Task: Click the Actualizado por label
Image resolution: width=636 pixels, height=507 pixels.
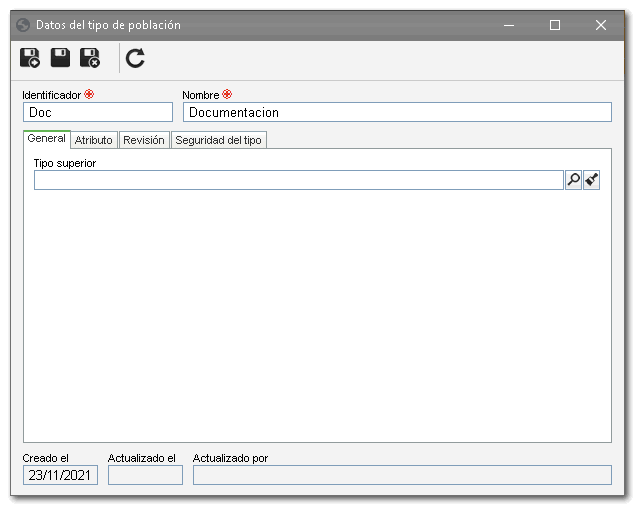Action: point(231,458)
